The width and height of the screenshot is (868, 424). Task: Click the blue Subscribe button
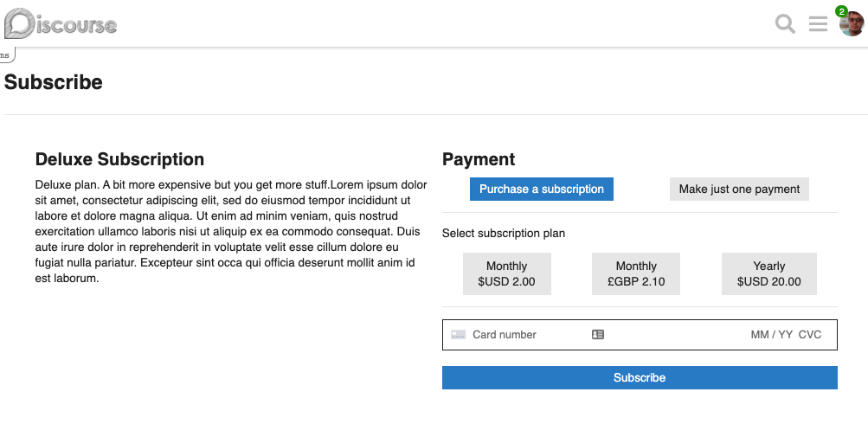(x=640, y=377)
